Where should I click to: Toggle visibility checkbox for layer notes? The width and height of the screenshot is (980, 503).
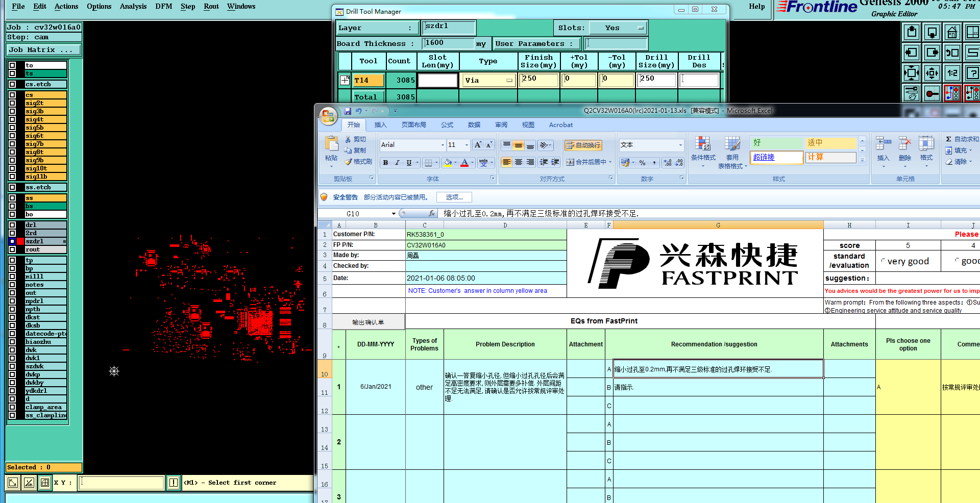point(12,285)
